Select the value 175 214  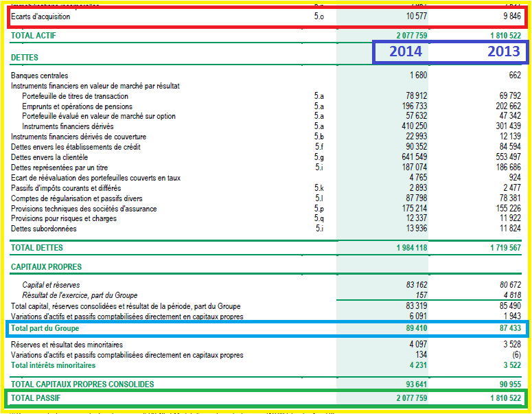415,208
